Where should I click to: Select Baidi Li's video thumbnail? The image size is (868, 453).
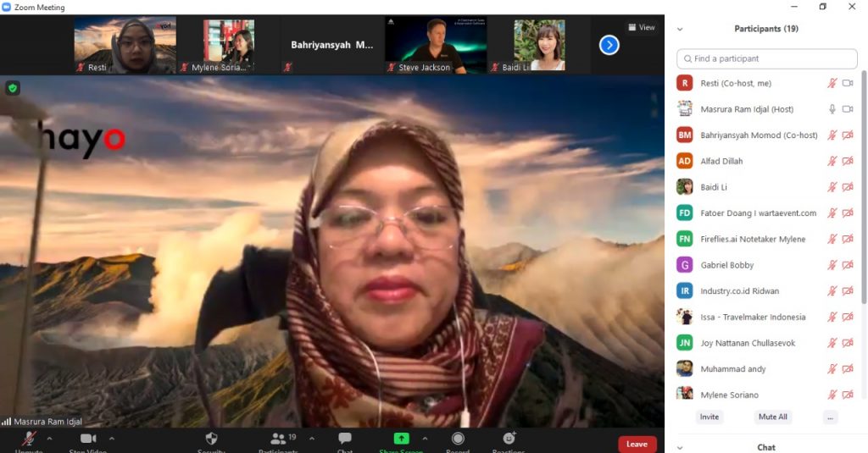pos(539,46)
